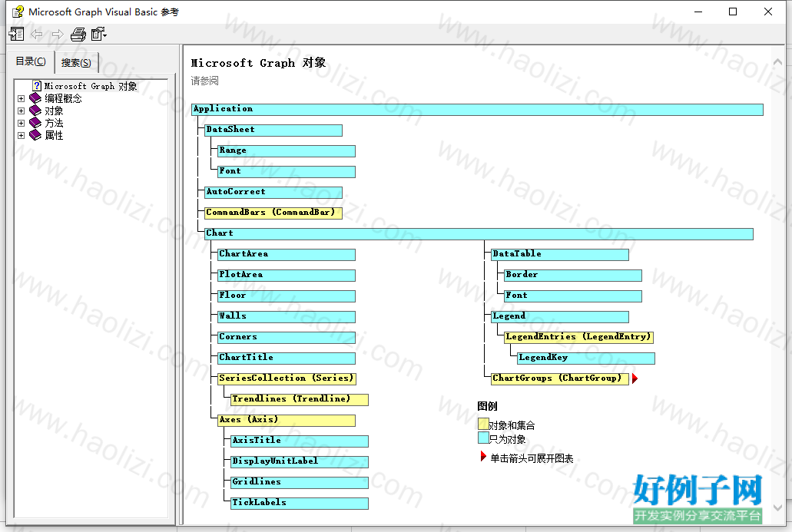Expand the 属性 tree node
Image resolution: width=792 pixels, height=532 pixels.
click(21, 135)
